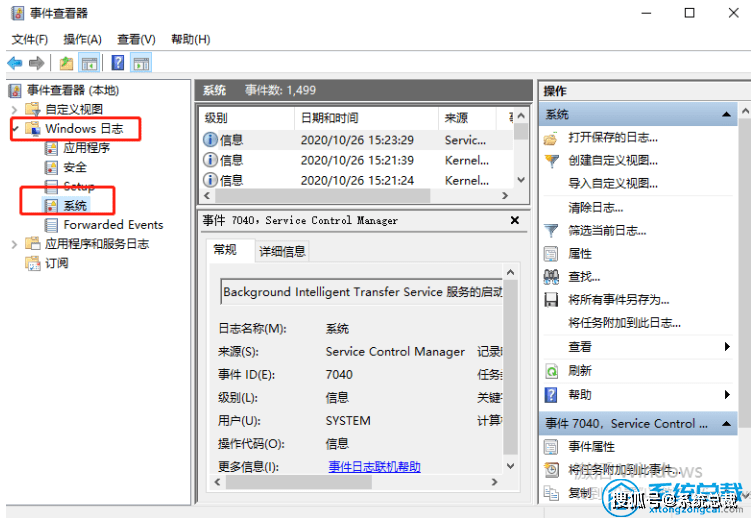Click the blue Help toolbar icon
The width and height of the screenshot is (752, 518).
tap(118, 63)
